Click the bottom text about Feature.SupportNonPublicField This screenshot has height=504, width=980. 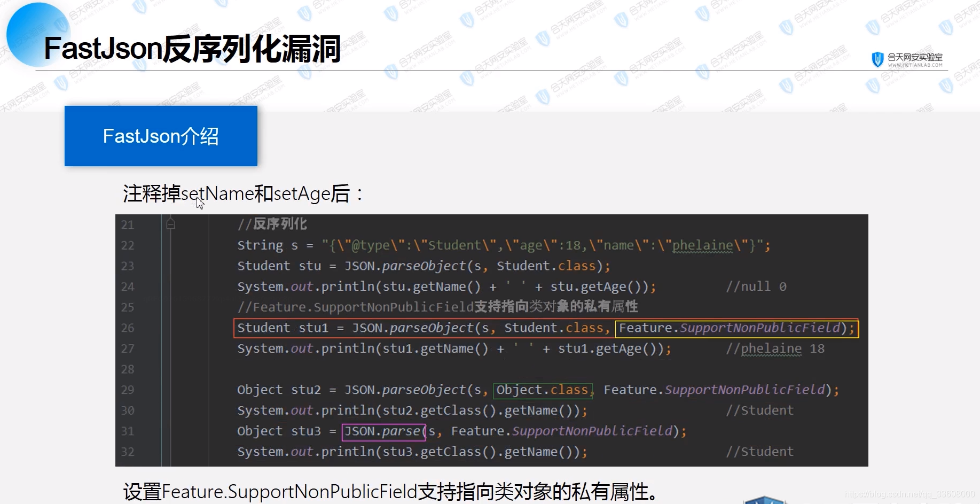(x=390, y=491)
